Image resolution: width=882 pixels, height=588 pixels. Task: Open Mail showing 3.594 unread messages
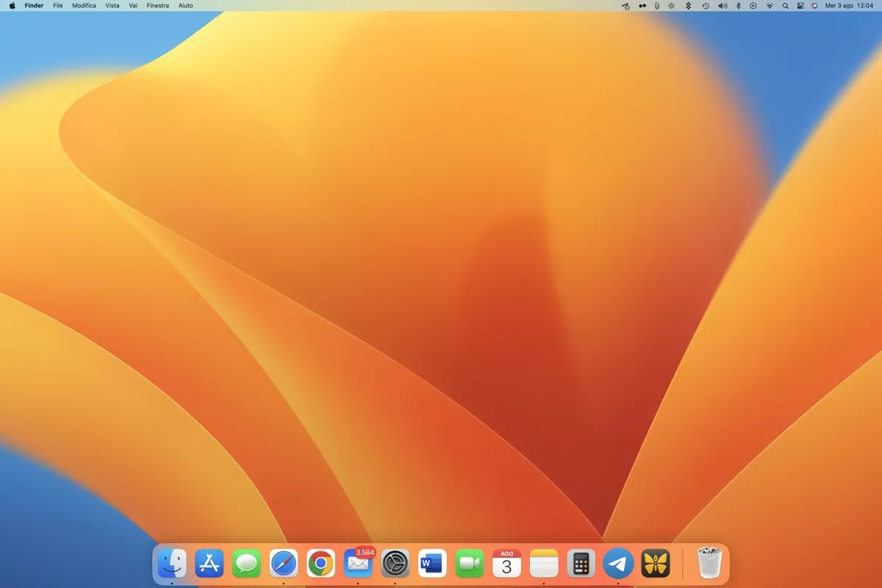(358, 564)
